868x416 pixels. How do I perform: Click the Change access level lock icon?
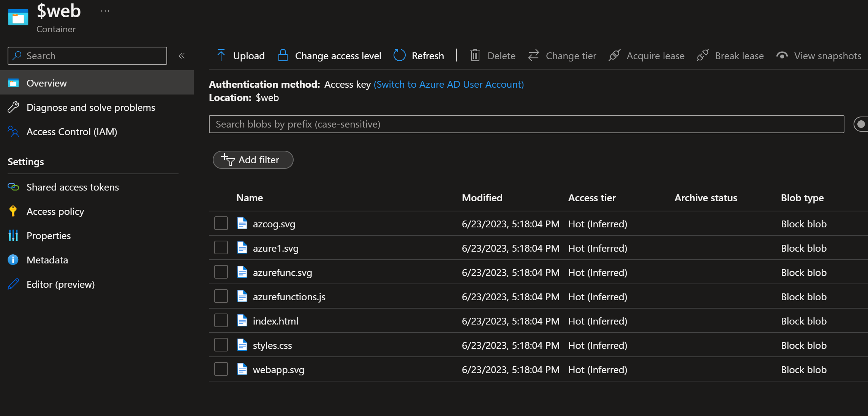pyautogui.click(x=283, y=55)
